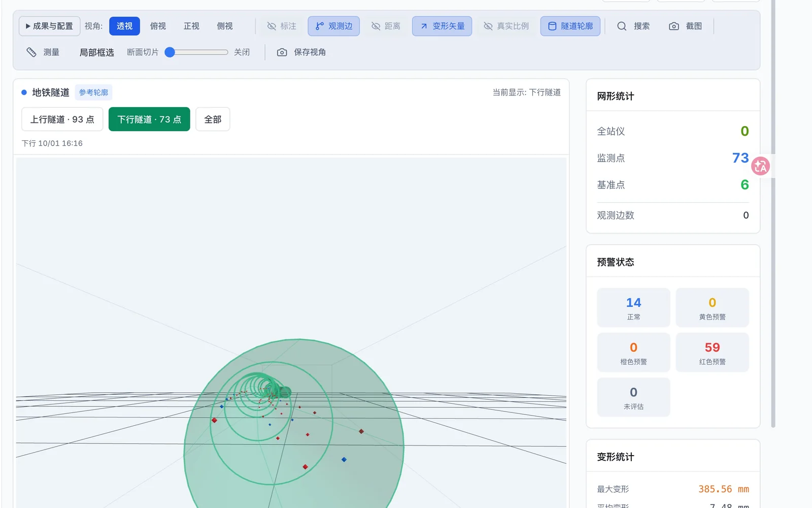Click 保存视角 camera icon
The width and height of the screenshot is (812, 508).
click(282, 52)
